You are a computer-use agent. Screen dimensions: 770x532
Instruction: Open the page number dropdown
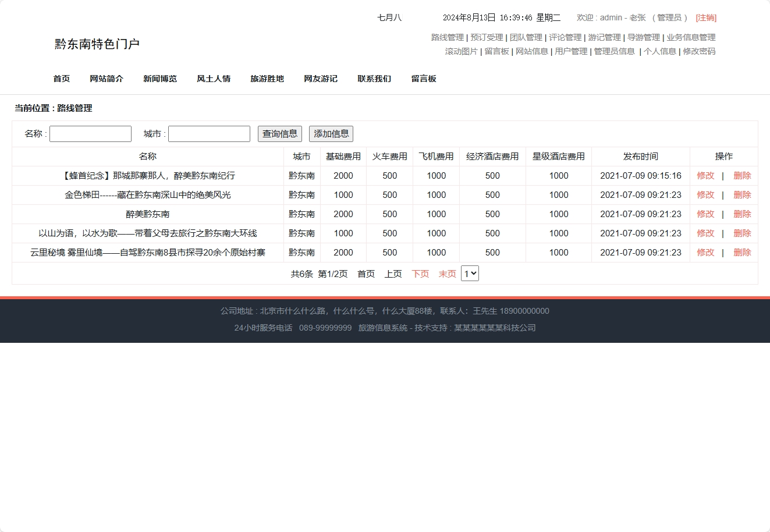(470, 274)
